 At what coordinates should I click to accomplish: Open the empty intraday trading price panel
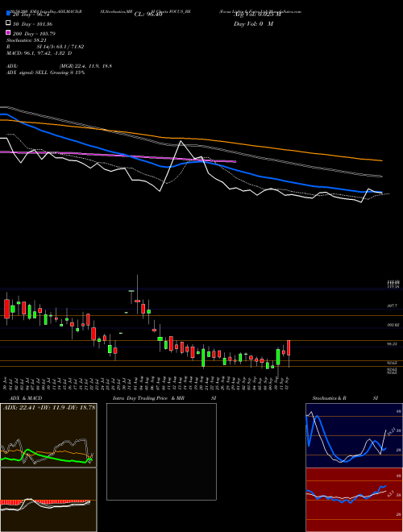click(x=161, y=451)
